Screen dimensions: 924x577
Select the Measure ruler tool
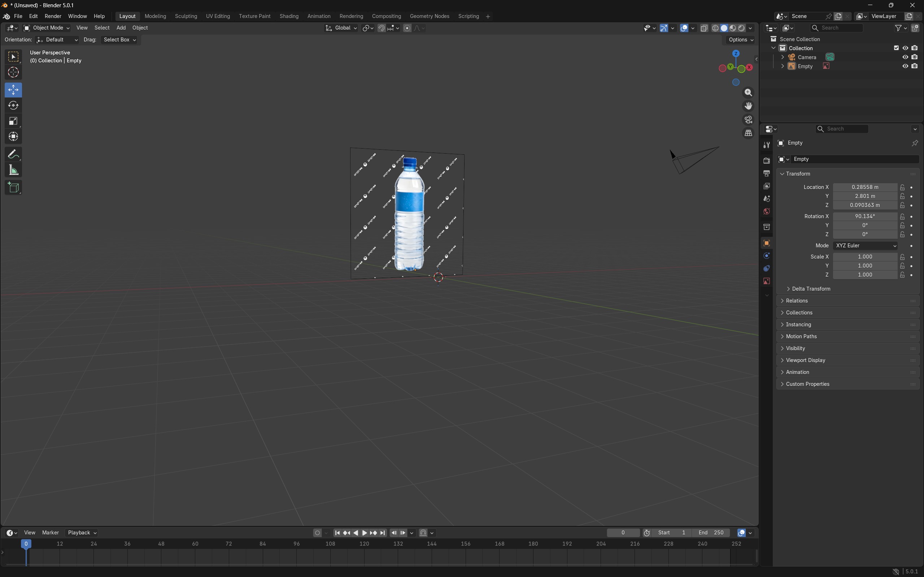click(13, 170)
